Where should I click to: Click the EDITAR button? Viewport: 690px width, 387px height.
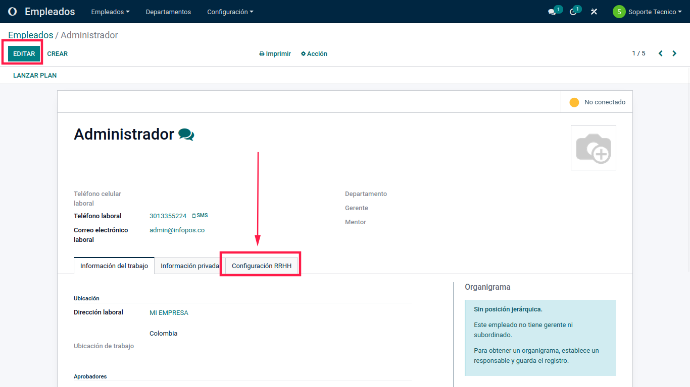point(24,53)
